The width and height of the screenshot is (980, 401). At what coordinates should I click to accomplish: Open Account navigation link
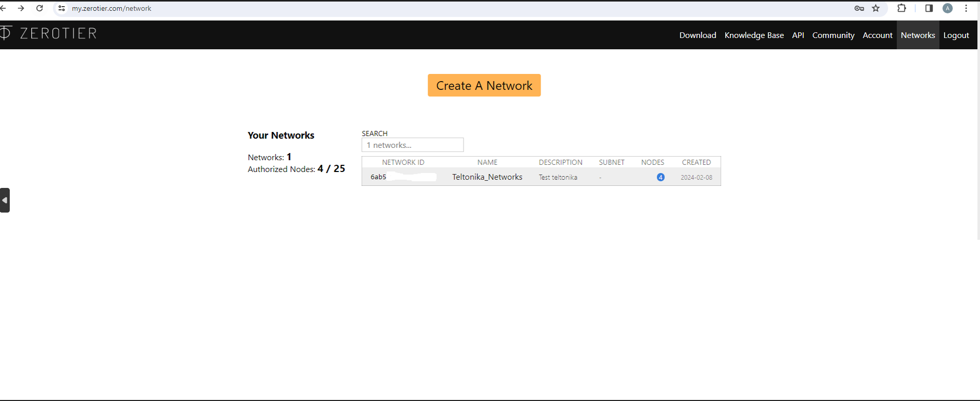click(x=877, y=35)
